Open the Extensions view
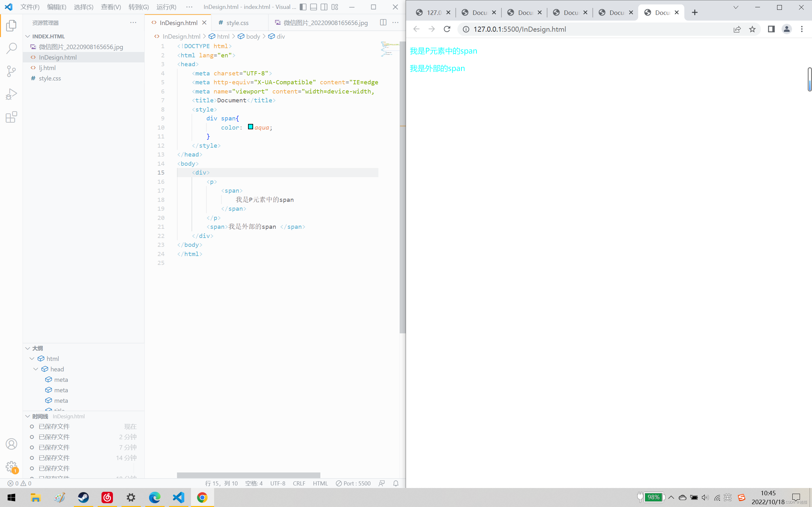This screenshot has height=507, width=812. pyautogui.click(x=11, y=117)
